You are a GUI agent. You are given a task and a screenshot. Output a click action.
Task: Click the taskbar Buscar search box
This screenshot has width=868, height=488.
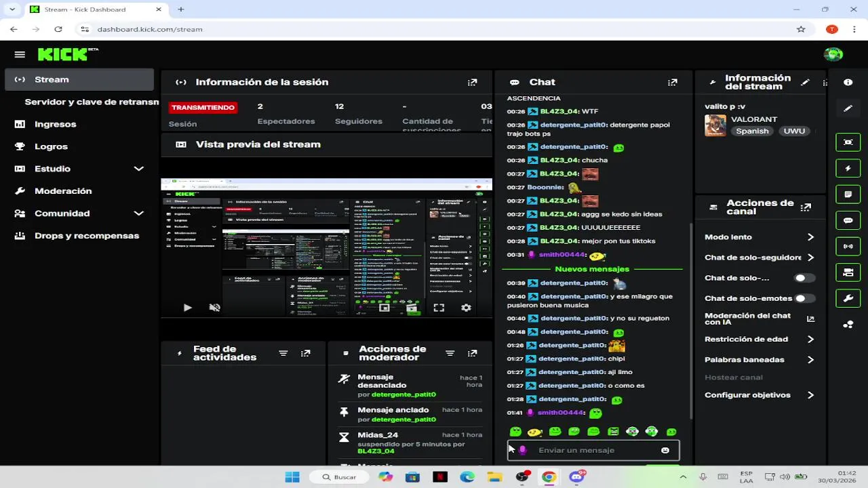point(340,477)
